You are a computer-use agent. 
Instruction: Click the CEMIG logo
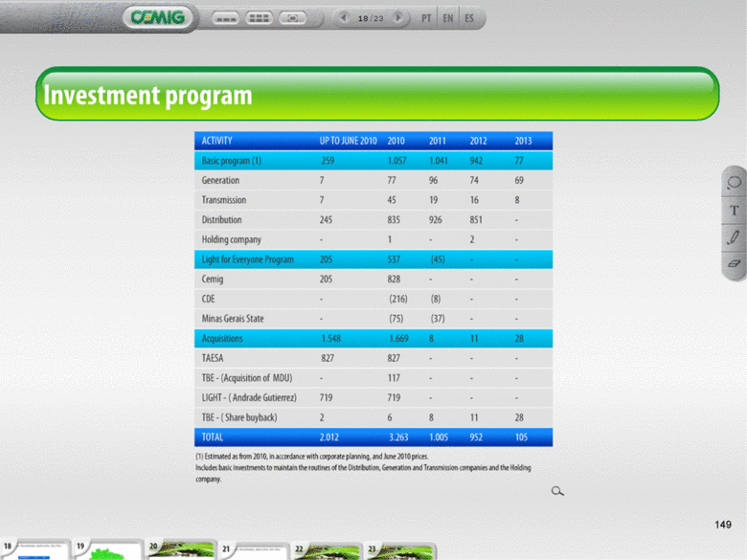click(158, 17)
